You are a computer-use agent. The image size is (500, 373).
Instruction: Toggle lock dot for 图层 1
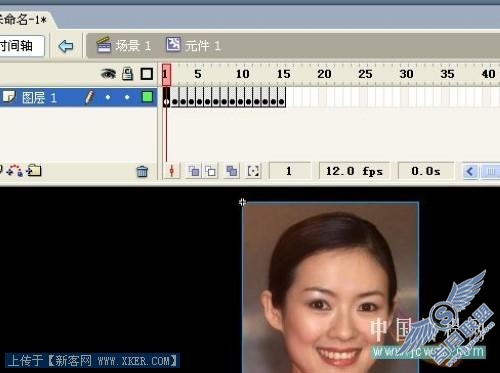[127, 97]
